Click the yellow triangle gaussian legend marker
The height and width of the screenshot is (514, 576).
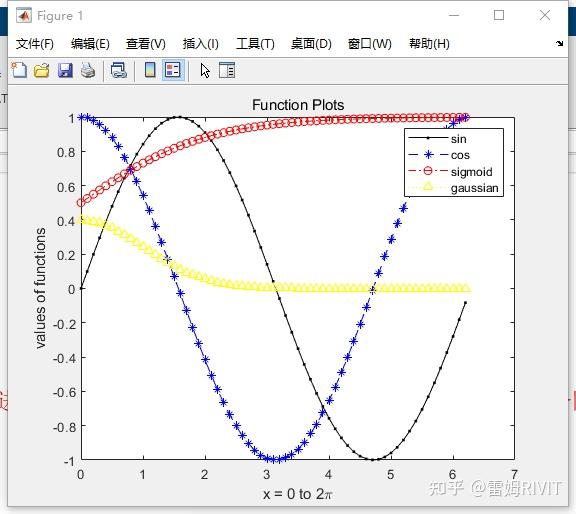tap(428, 187)
